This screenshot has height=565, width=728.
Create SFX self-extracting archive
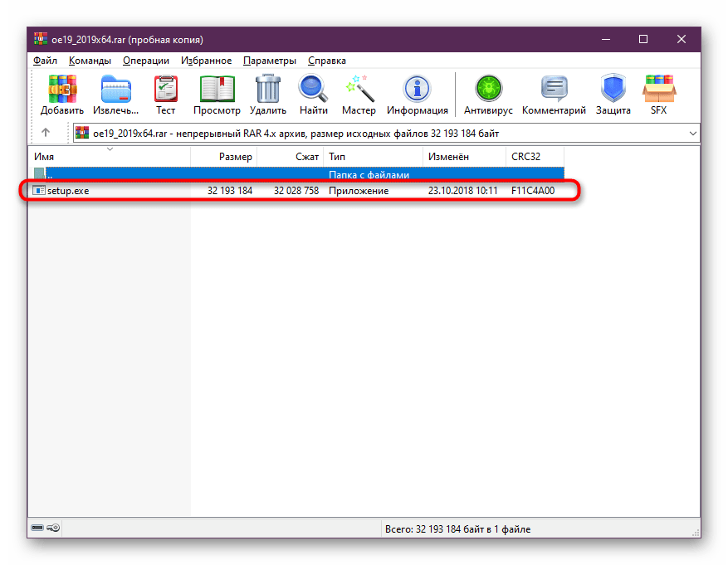pos(658,94)
